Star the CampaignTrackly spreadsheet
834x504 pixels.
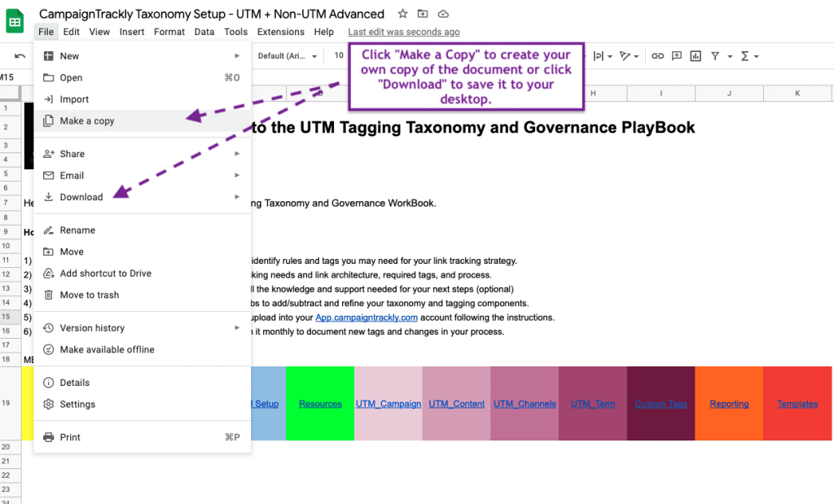tap(402, 14)
